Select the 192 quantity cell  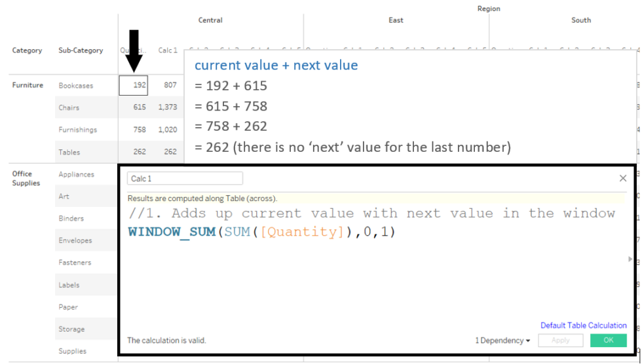134,85
